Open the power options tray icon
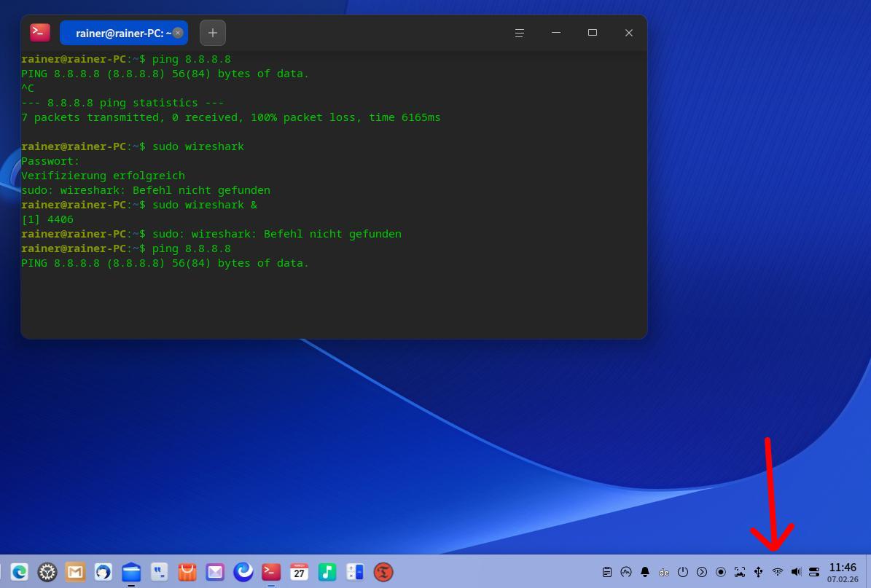This screenshot has height=588, width=871. coord(683,572)
